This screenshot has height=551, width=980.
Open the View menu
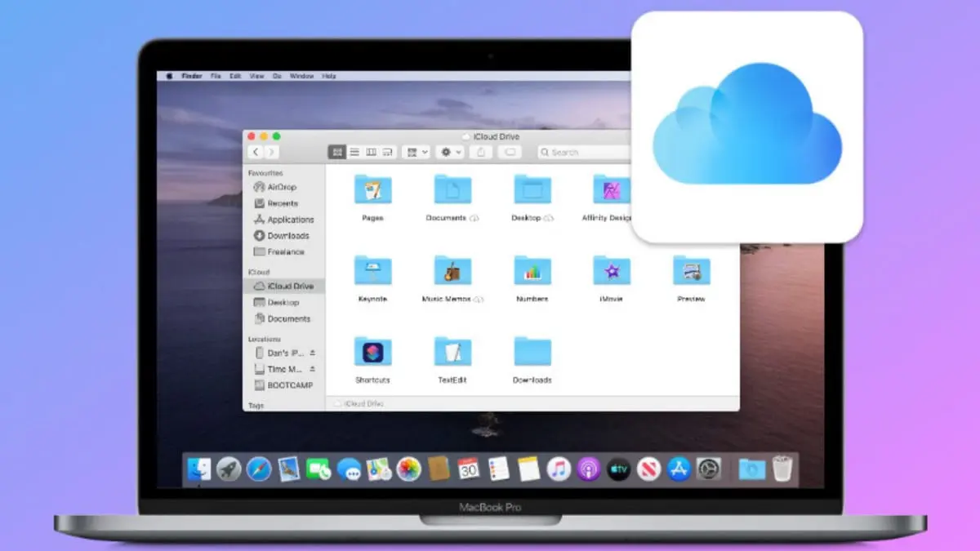tap(256, 76)
